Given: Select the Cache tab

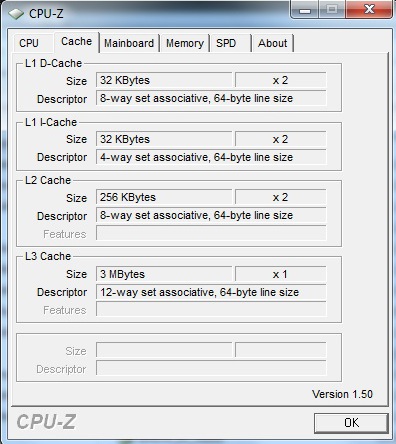Looking at the screenshot, I should pos(76,42).
